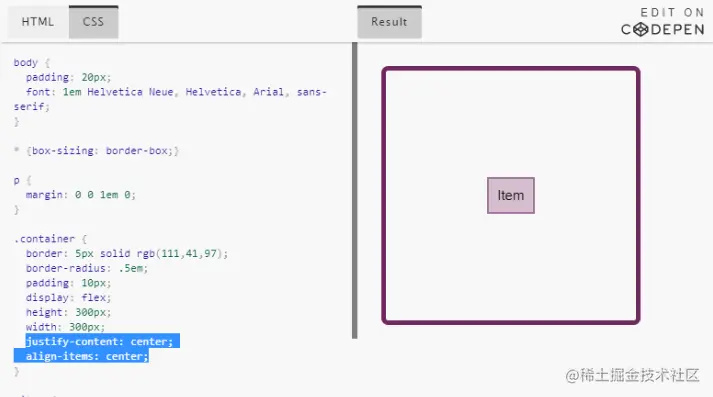Click the 'border-radius: .5em;' line
The width and height of the screenshot is (713, 397).
point(86,268)
